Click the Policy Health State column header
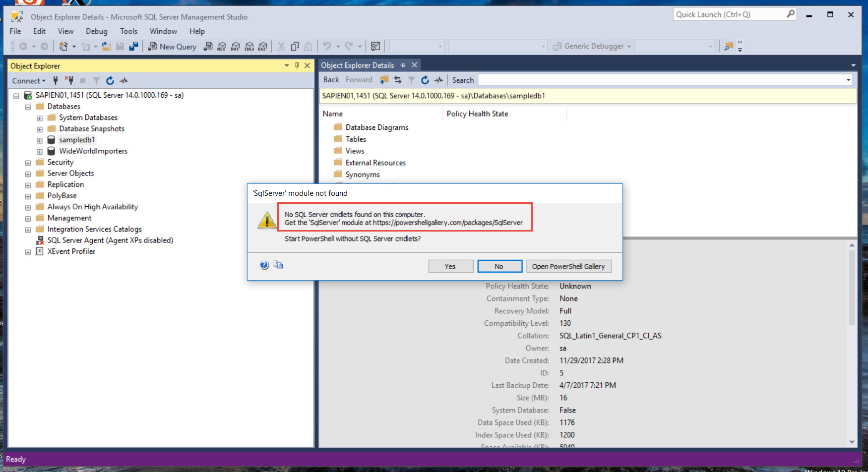This screenshot has width=868, height=472. pyautogui.click(x=504, y=114)
